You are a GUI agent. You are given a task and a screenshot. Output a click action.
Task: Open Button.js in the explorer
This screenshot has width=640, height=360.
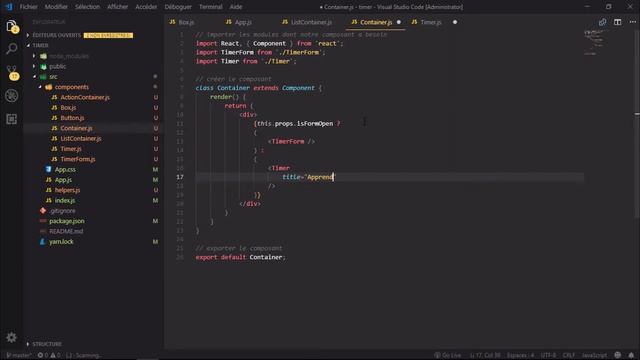(72, 118)
